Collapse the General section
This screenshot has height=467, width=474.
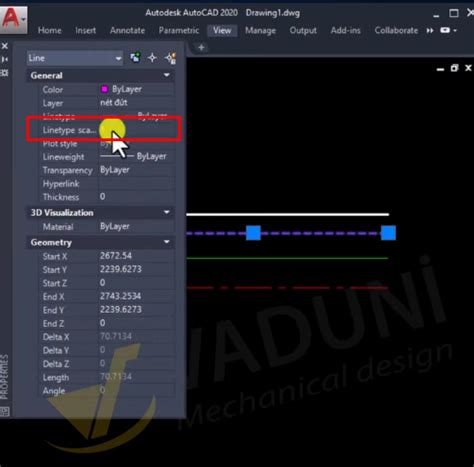coord(167,75)
